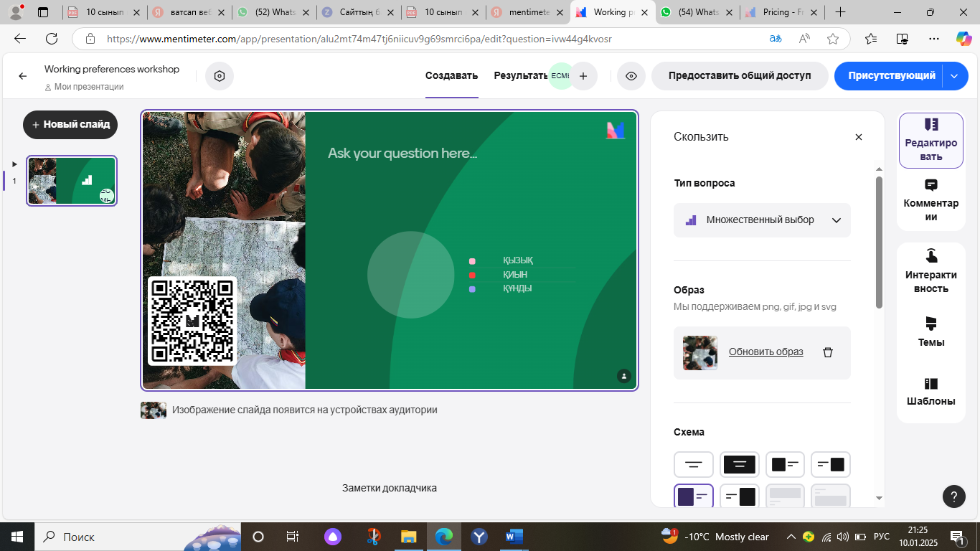Image resolution: width=980 pixels, height=551 pixels.
Task: Click the Mentimeter logo on the slide
Action: click(616, 130)
